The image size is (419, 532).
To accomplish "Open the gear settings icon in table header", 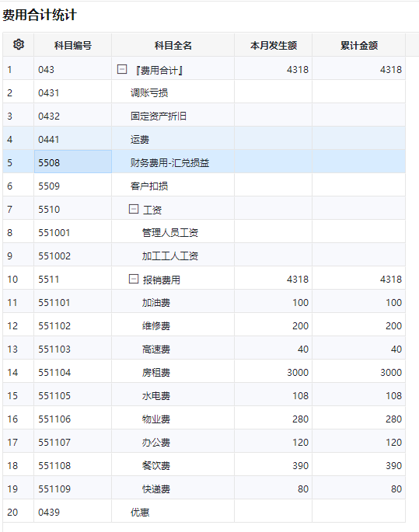I will tap(19, 44).
